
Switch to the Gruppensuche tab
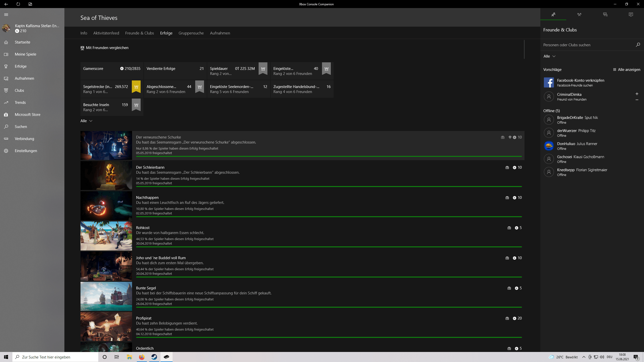coord(191,33)
